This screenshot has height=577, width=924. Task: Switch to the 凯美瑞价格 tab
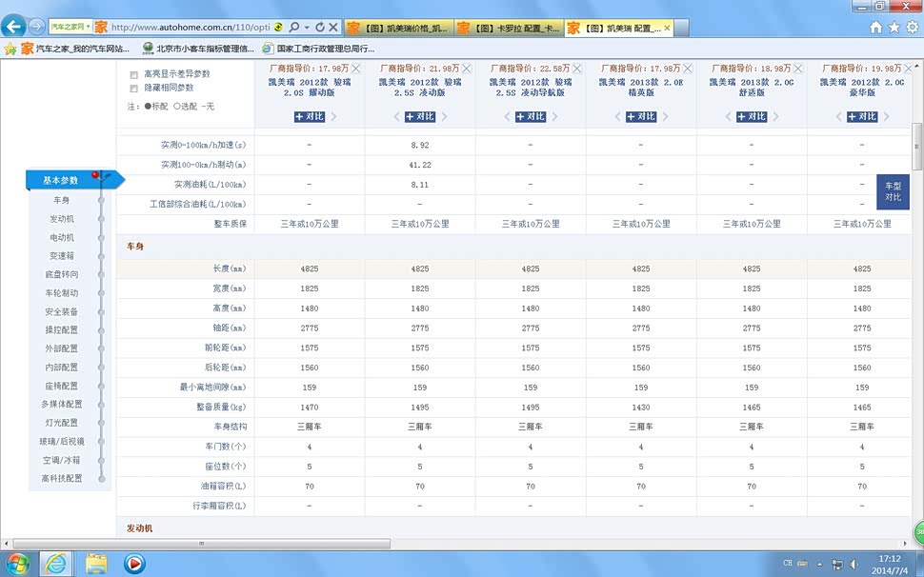point(399,28)
